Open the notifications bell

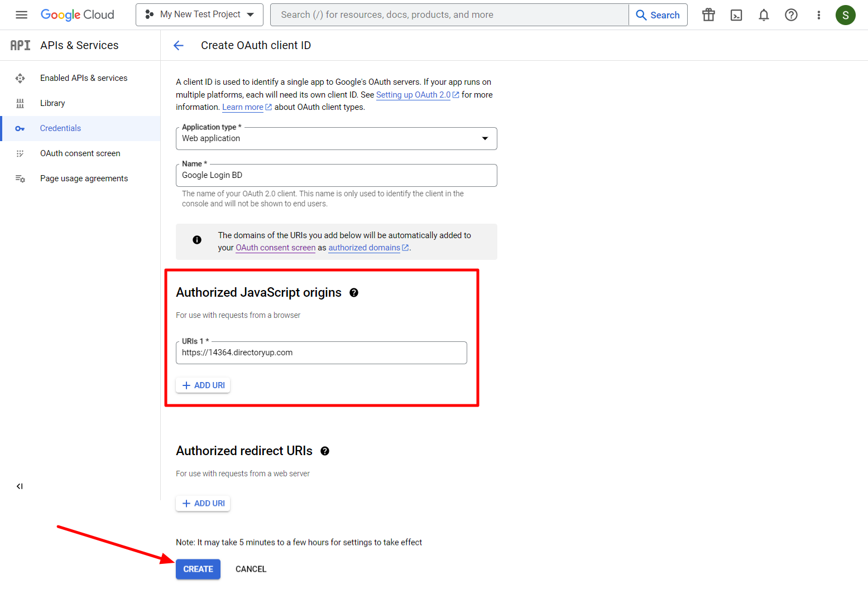pyautogui.click(x=764, y=15)
